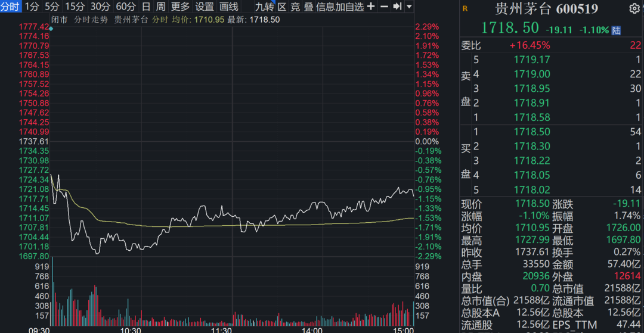Select buy level 4 price 1718.05
This screenshot has height=333, width=644.
pyautogui.click(x=532, y=176)
